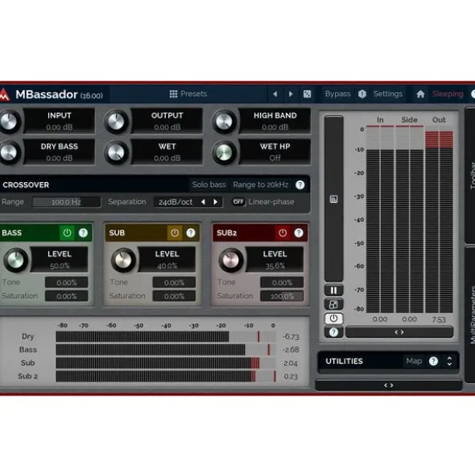Open the BASS band help icon
This screenshot has height=476, width=475.
point(83,233)
